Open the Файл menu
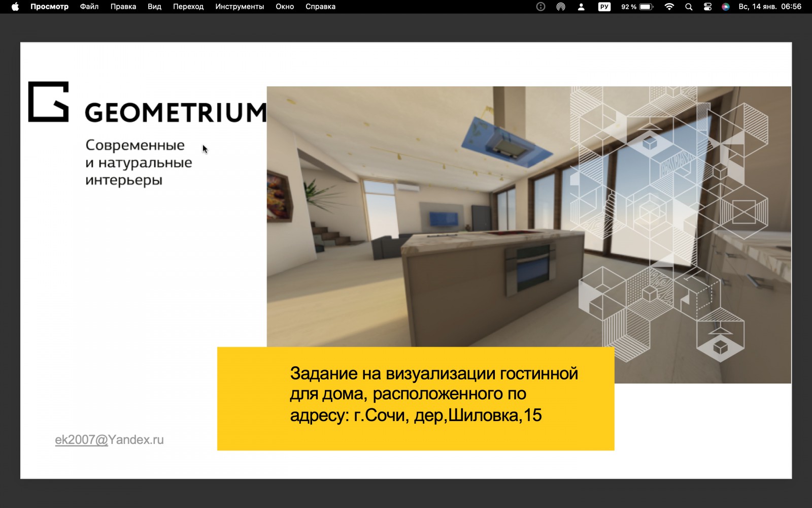 point(89,7)
